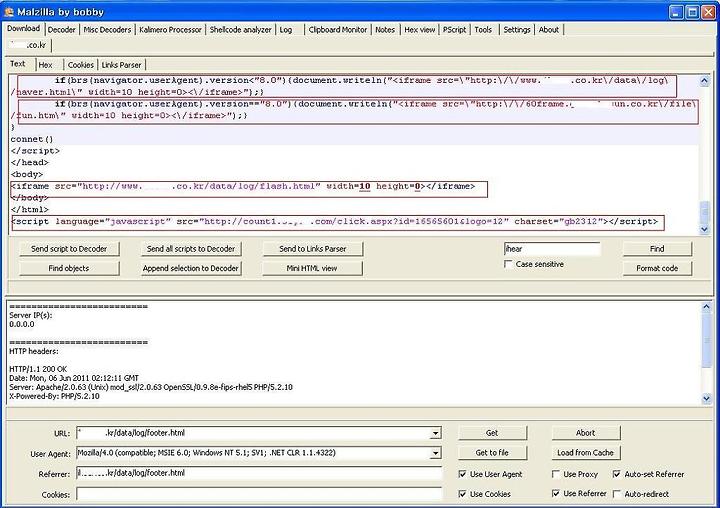This screenshot has width=720, height=508.
Task: Select the Text sub-tab
Action: click(x=18, y=64)
